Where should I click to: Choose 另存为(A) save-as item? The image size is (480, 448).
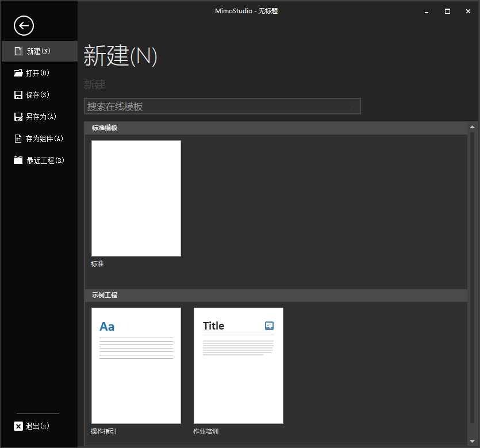pos(40,117)
